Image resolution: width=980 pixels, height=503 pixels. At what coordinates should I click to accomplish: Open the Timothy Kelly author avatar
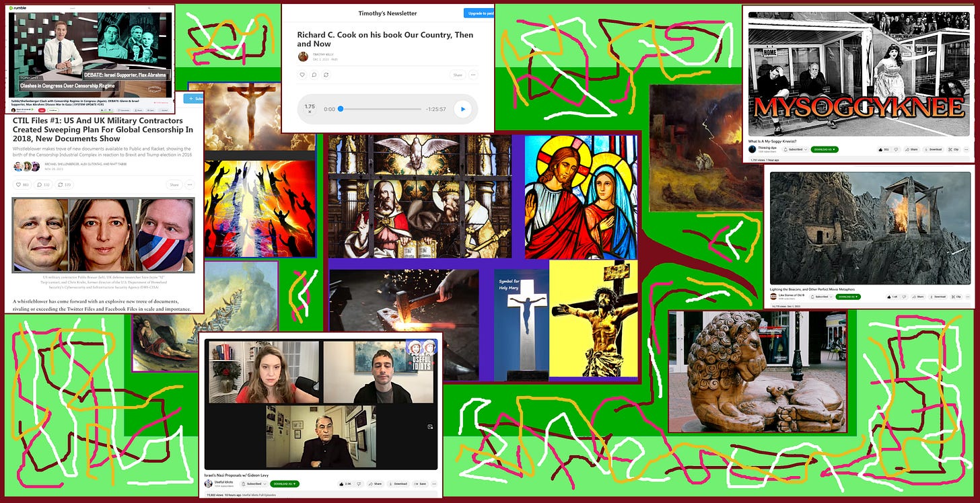[303, 56]
